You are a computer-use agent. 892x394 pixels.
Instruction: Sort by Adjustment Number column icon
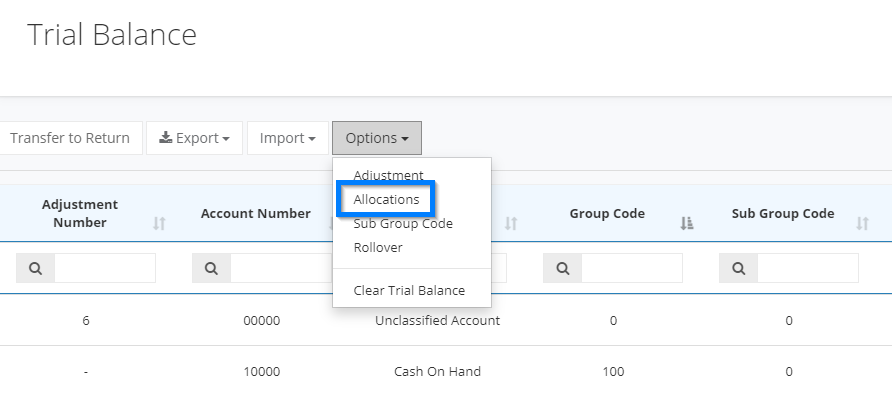tap(159, 223)
